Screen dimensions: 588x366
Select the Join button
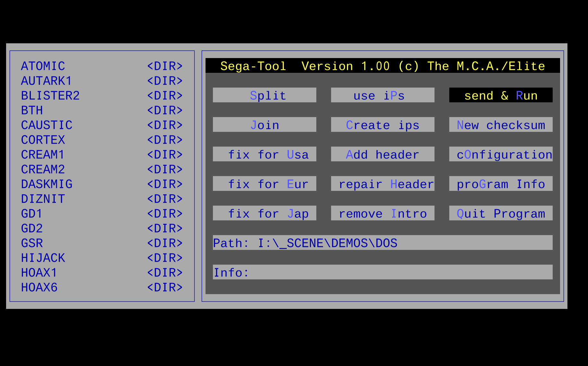pos(264,125)
